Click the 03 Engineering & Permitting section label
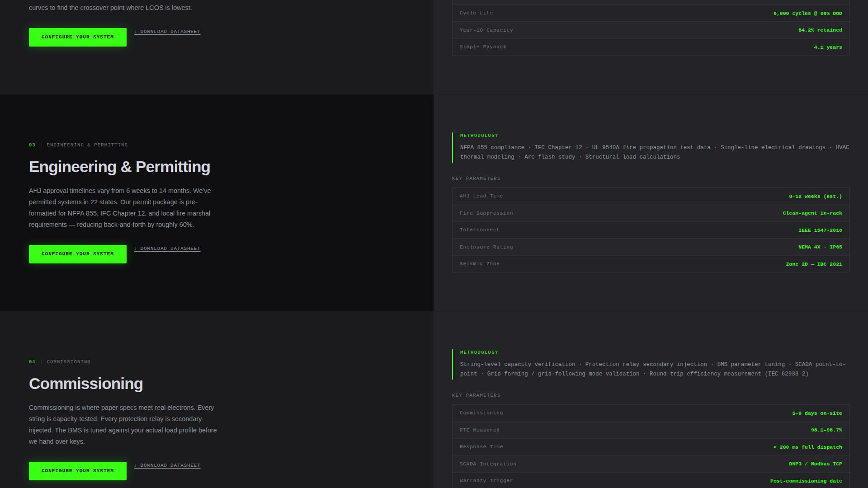 pos(78,145)
